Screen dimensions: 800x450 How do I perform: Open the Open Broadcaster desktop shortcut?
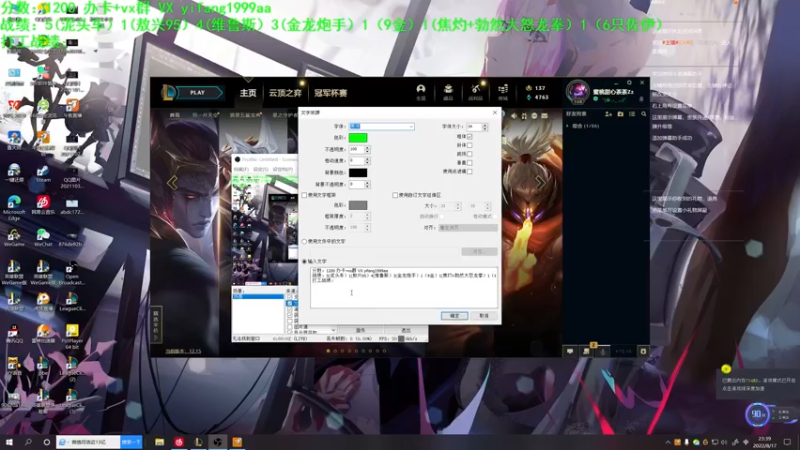click(x=71, y=273)
